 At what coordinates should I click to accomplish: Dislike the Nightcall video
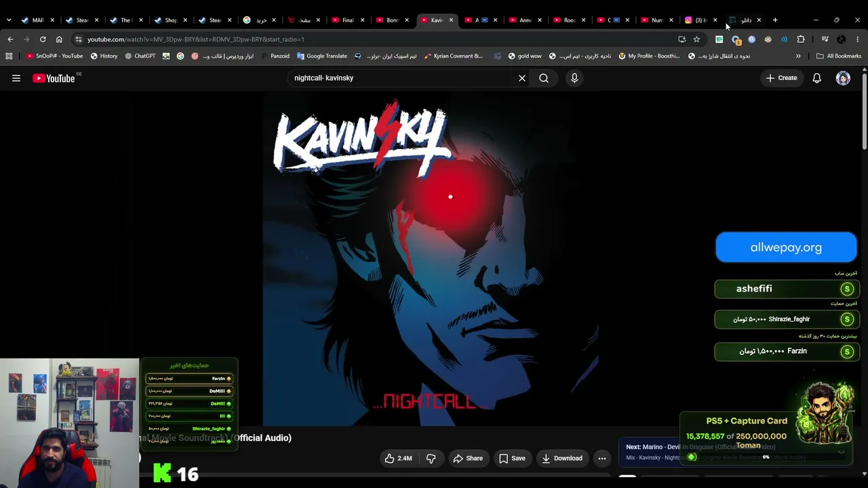(x=431, y=458)
